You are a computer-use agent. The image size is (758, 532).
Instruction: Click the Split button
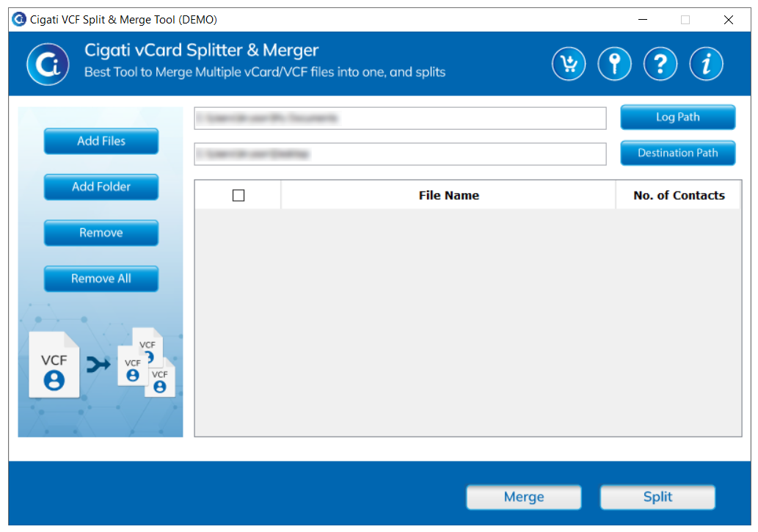click(657, 498)
